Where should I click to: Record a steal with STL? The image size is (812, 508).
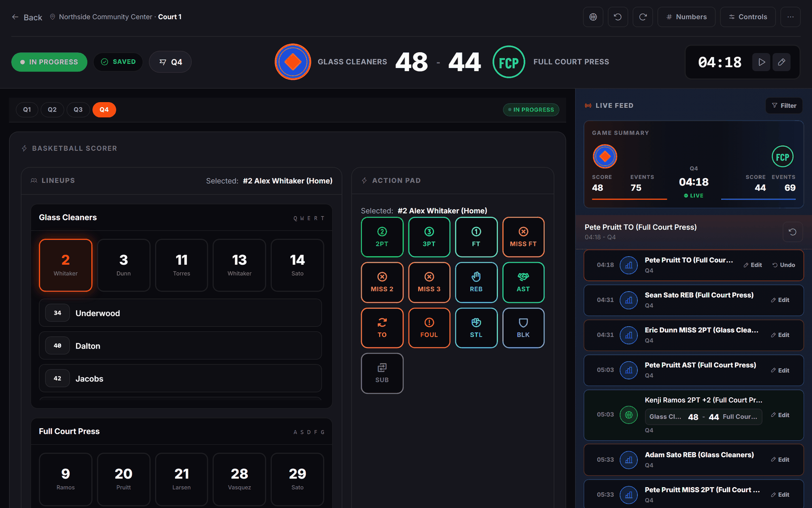point(476,328)
